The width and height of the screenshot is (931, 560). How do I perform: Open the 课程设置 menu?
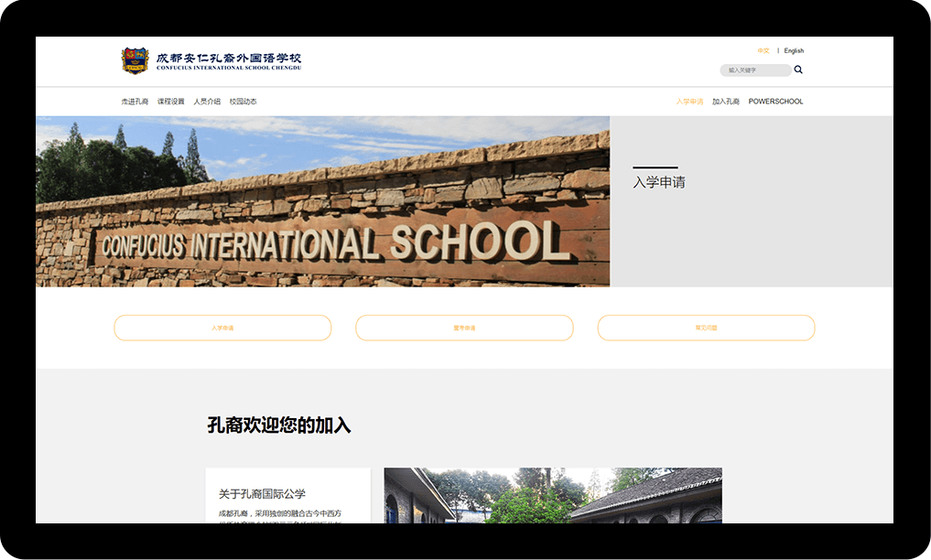click(170, 102)
